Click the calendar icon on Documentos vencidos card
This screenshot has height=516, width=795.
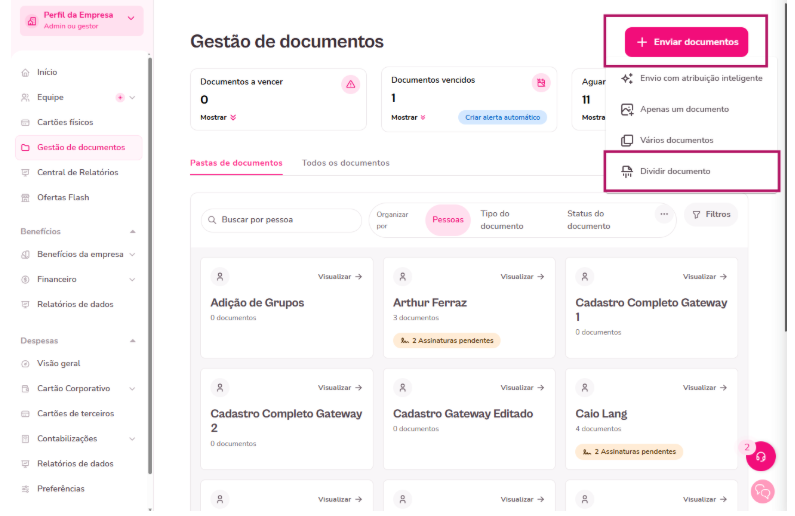tap(541, 83)
